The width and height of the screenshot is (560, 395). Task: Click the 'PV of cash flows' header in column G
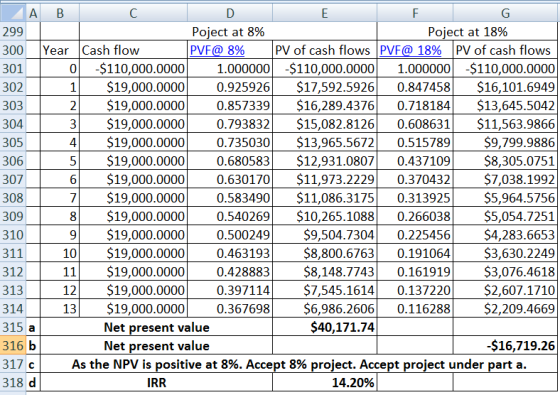click(x=505, y=50)
